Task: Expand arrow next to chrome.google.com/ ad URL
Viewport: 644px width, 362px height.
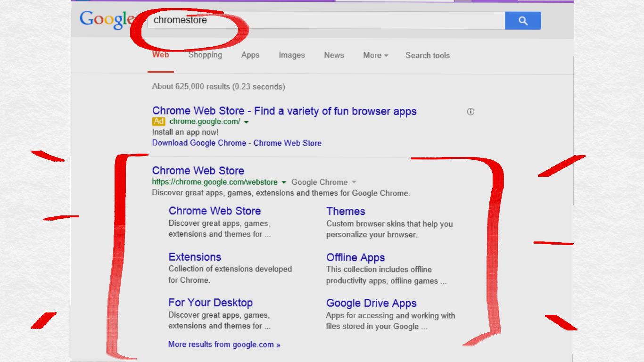Action: [x=246, y=122]
